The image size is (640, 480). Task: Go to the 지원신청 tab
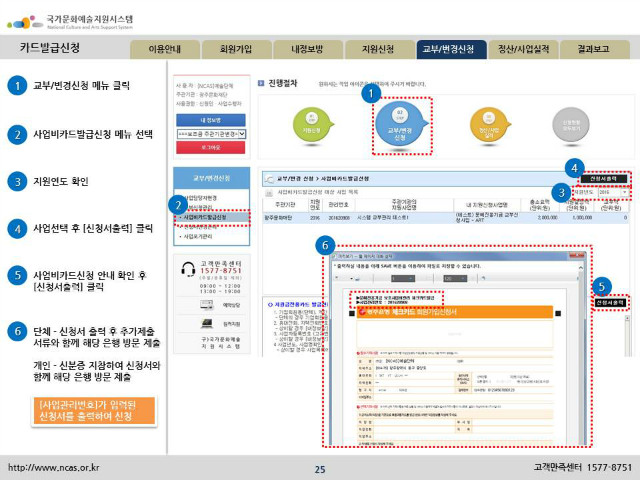point(378,50)
